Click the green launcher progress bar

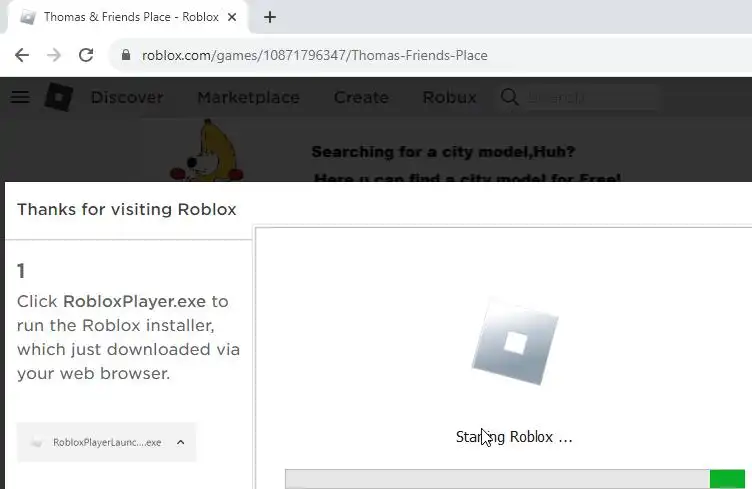click(x=727, y=479)
